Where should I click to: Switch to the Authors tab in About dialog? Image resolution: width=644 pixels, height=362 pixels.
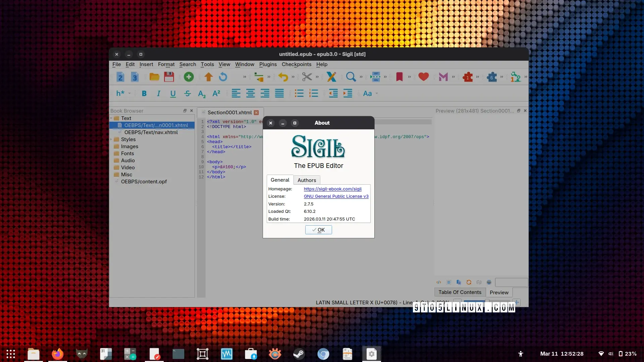[307, 180]
